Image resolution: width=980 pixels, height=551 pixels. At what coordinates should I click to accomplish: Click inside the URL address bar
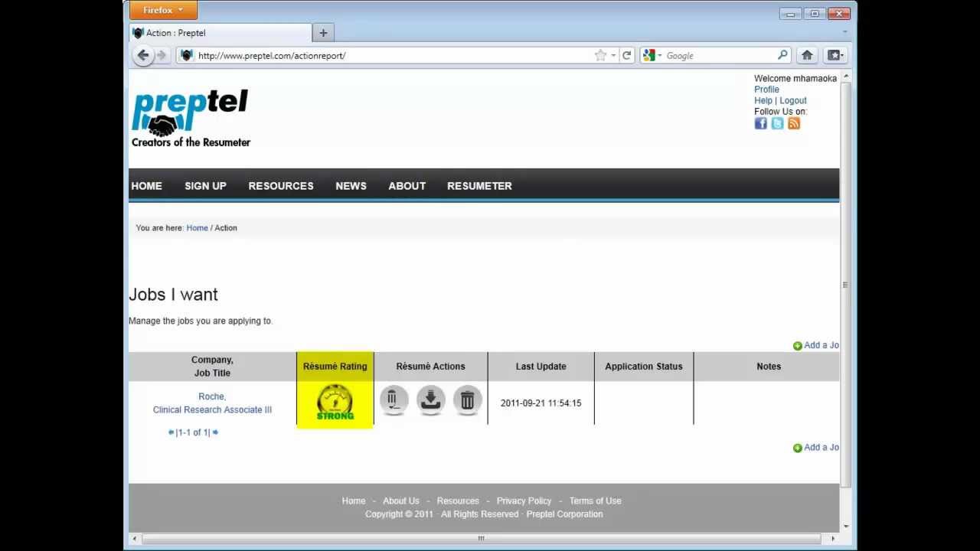click(394, 55)
